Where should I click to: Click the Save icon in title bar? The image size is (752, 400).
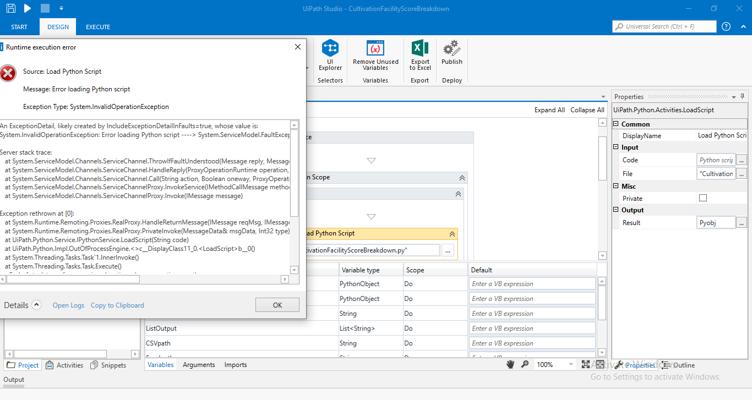(x=11, y=8)
